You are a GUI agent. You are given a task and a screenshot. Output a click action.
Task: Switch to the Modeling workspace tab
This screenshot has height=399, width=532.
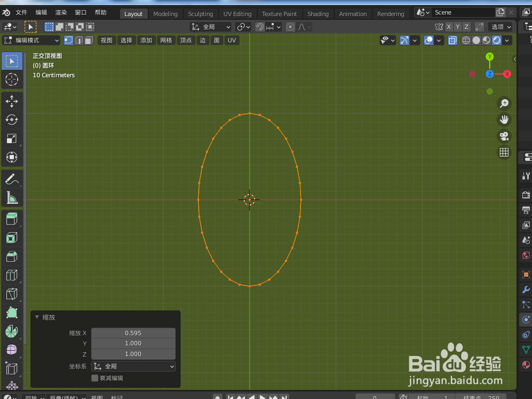tap(166, 13)
